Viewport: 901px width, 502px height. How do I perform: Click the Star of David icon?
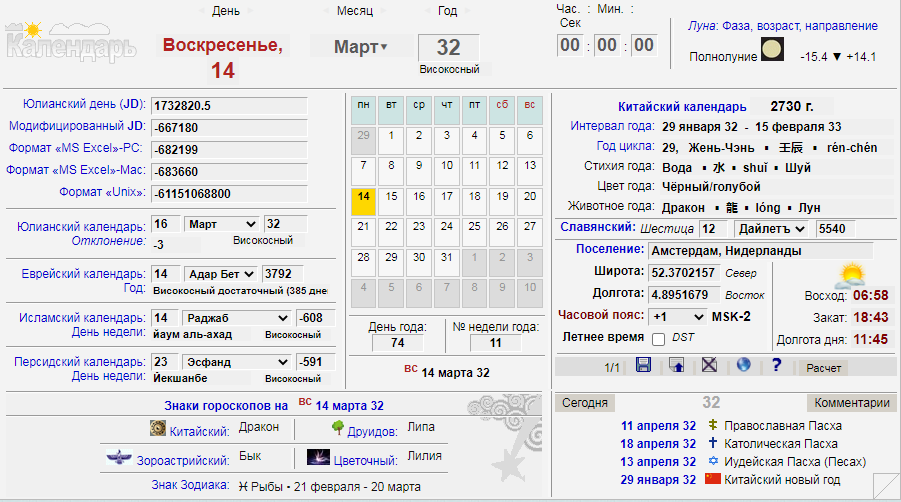[713, 461]
